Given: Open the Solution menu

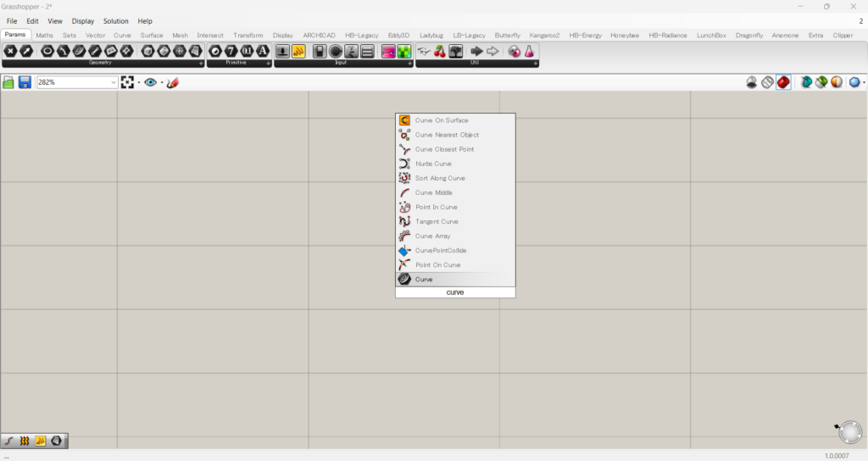Looking at the screenshot, I should [116, 20].
